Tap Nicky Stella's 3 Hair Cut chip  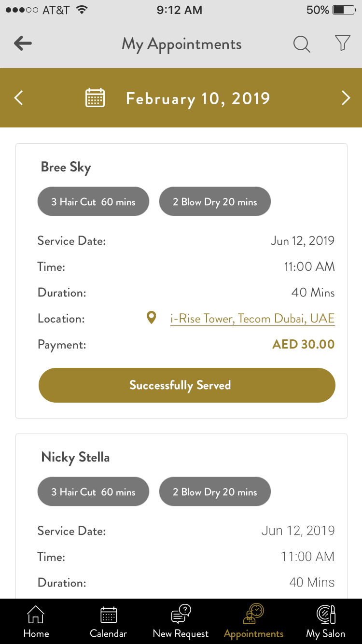click(x=94, y=492)
